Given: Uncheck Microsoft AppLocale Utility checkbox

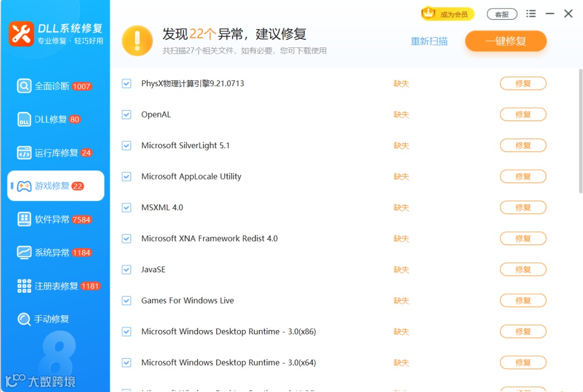Looking at the screenshot, I should tap(126, 176).
